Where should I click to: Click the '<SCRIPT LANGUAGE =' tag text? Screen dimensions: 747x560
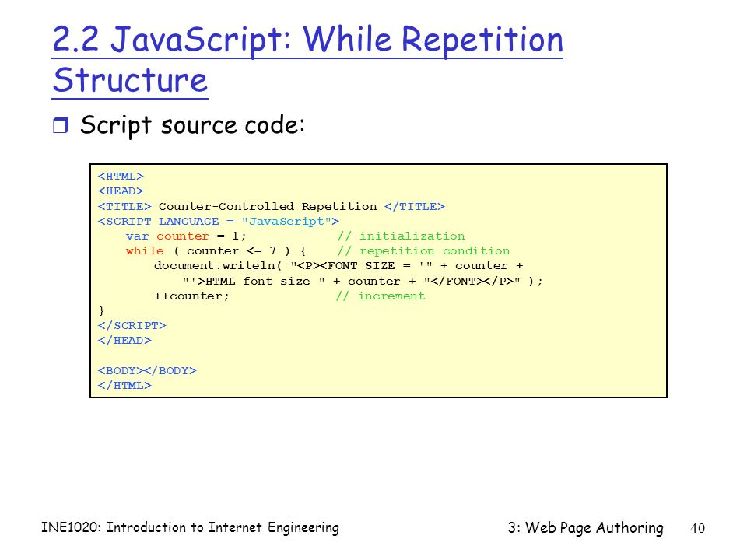click(166, 222)
